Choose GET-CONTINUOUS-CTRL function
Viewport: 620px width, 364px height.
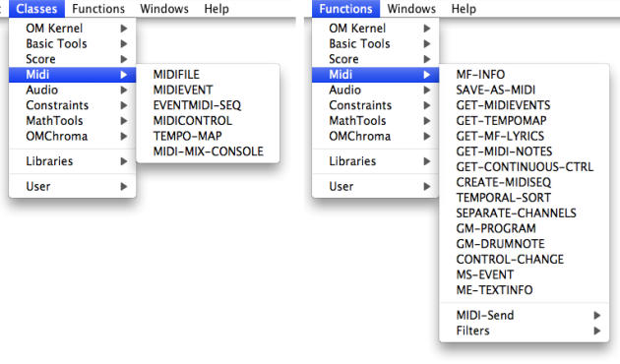pos(525,167)
